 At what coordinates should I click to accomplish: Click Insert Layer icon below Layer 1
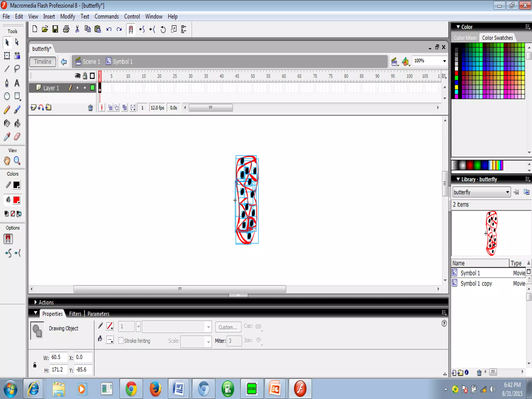(33, 108)
